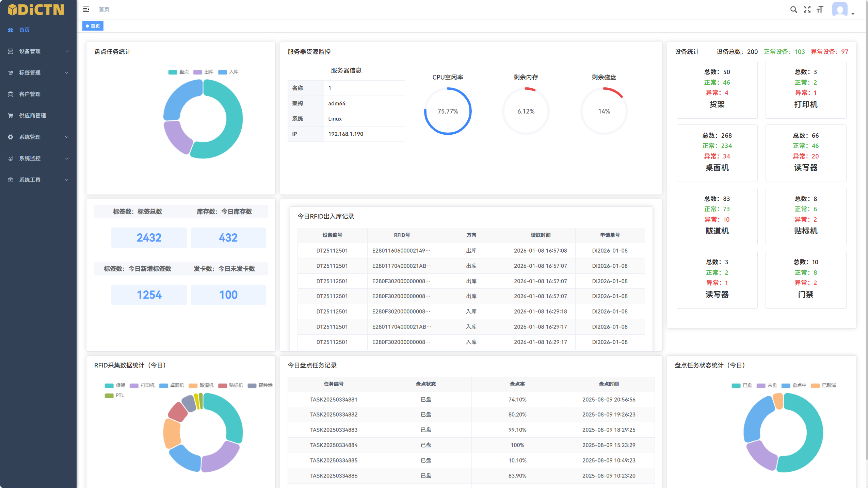Expand the 标签管理 submenu arrow
The image size is (868, 488).
pos(67,73)
